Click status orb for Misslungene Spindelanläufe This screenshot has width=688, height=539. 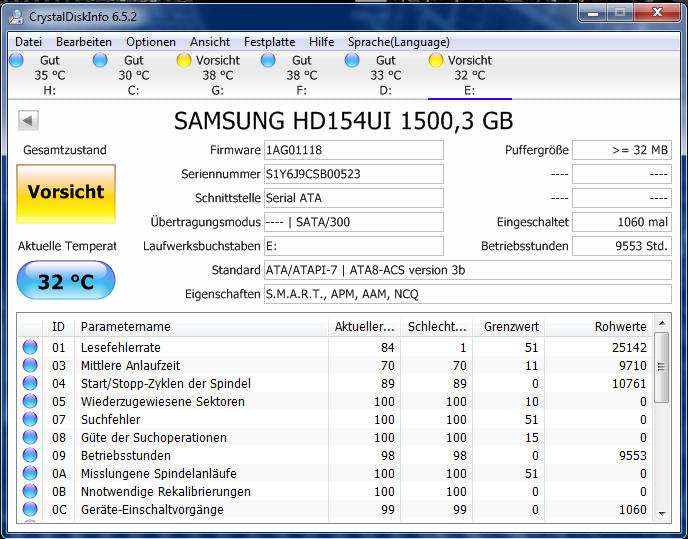coord(30,473)
